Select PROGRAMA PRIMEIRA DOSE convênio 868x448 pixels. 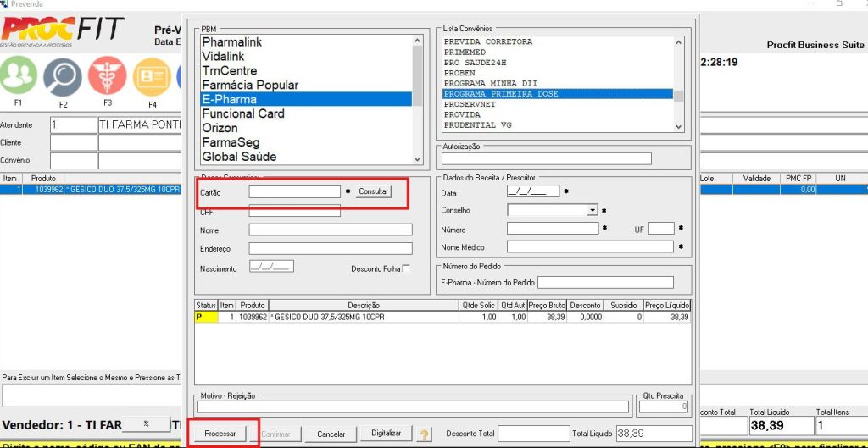point(558,94)
